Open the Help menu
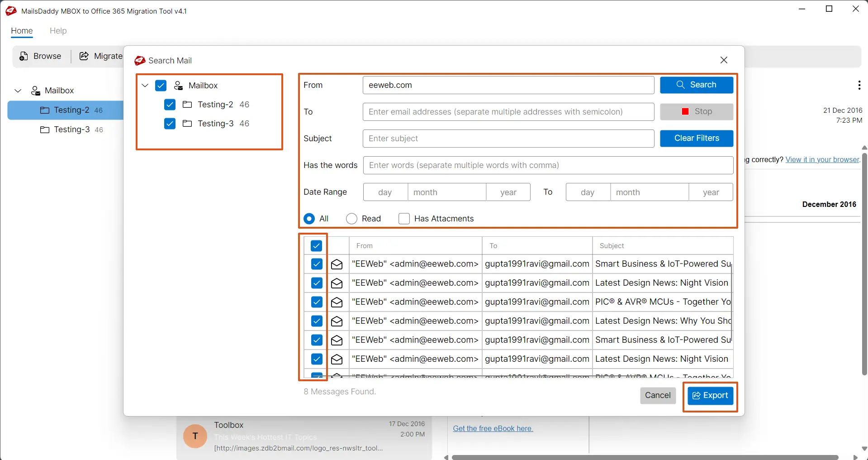This screenshot has height=460, width=868. tap(58, 31)
